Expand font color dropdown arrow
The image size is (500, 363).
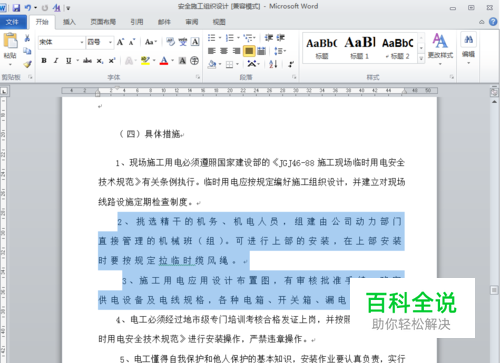pyautogui.click(x=172, y=61)
